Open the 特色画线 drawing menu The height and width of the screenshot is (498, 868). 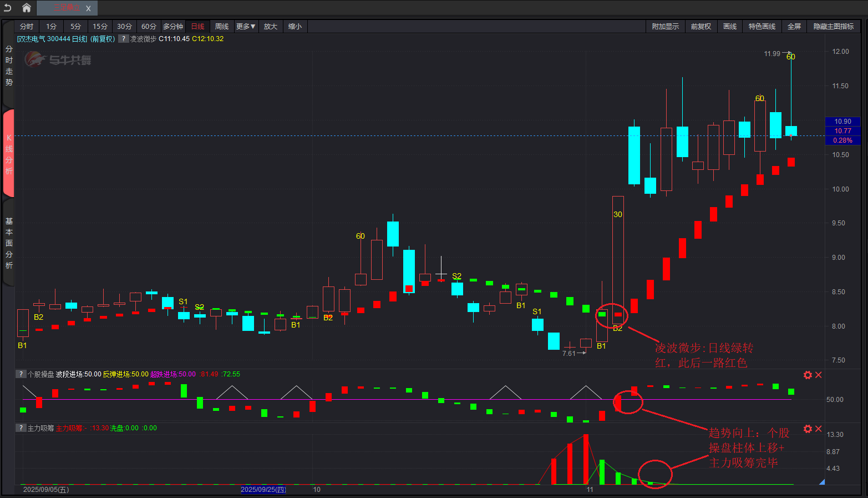pyautogui.click(x=762, y=27)
